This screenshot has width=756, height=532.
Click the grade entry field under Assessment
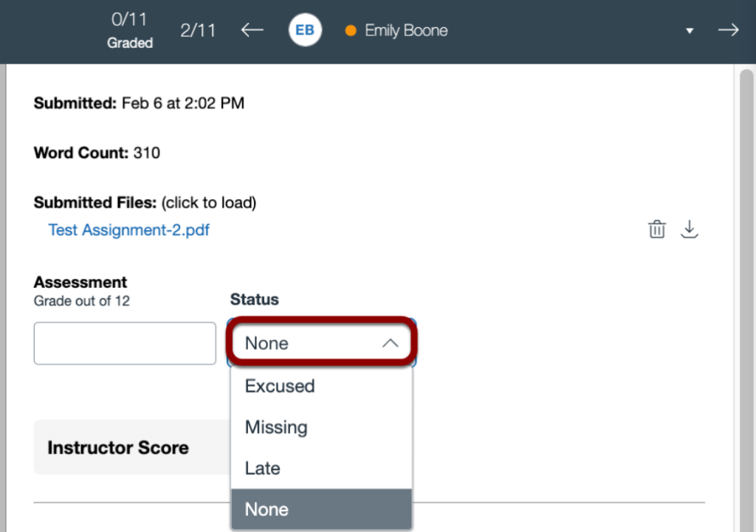[124, 343]
